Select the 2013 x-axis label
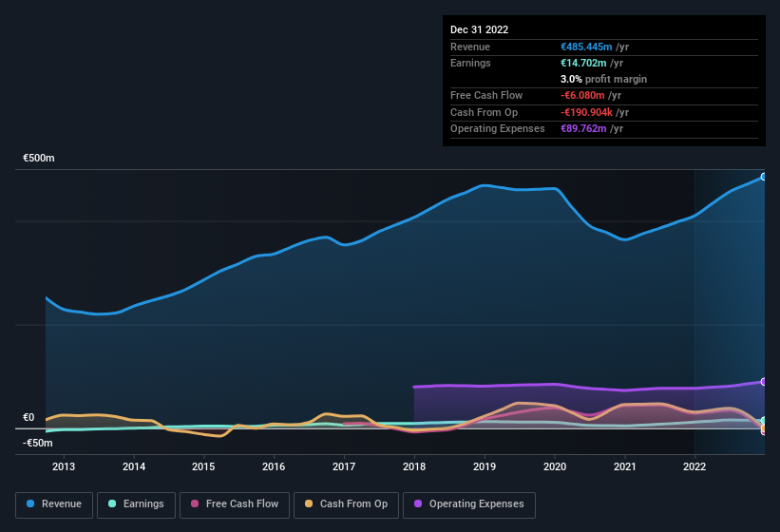 coord(64,466)
